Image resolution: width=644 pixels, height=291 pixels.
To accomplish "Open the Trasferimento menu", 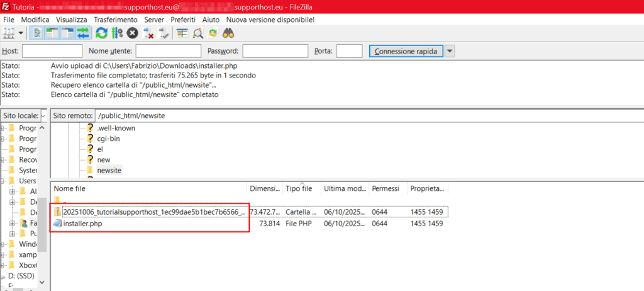I will point(116,20).
